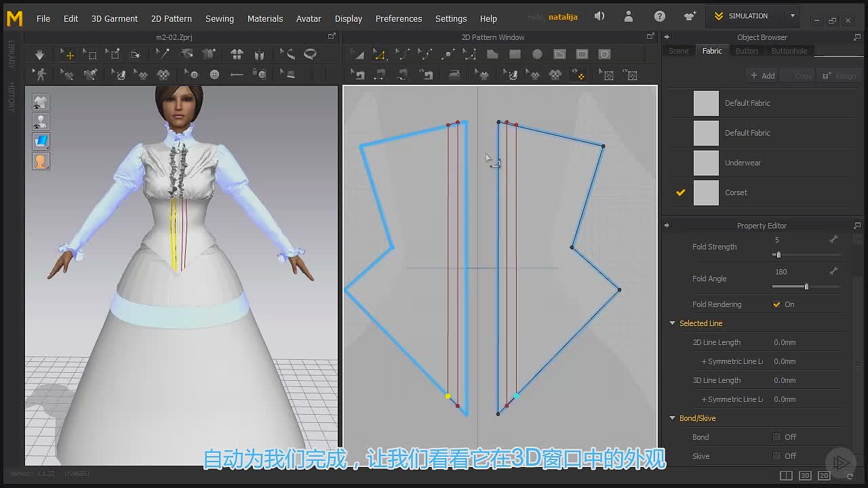Open the help question mark icon

pyautogui.click(x=660, y=16)
